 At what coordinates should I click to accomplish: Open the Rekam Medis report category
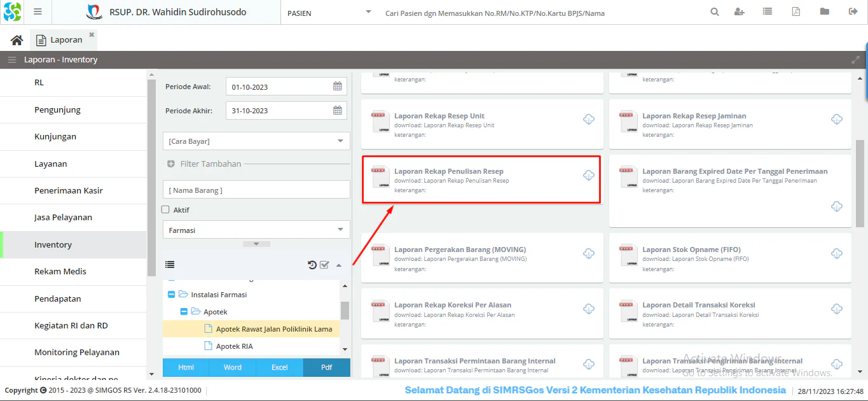click(73, 271)
